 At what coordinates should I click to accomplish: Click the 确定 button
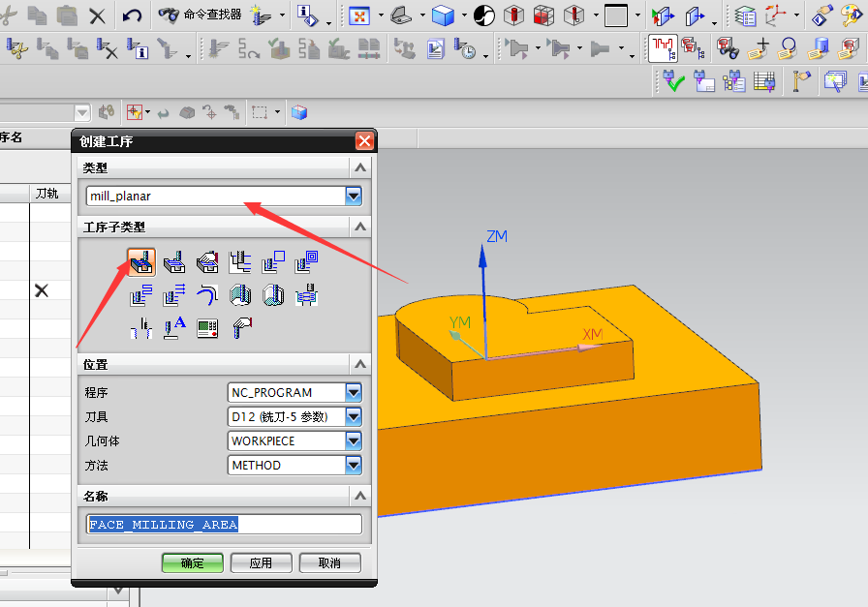click(193, 563)
